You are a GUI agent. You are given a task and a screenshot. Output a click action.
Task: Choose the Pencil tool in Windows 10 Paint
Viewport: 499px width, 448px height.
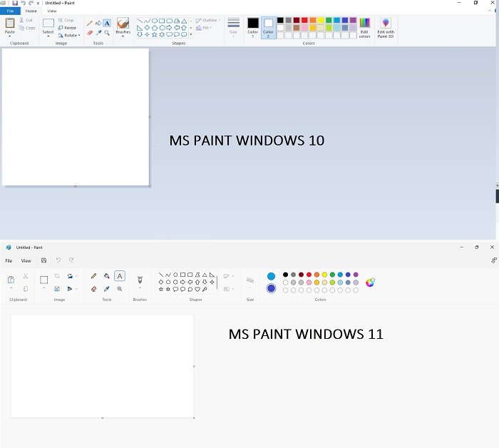90,24
